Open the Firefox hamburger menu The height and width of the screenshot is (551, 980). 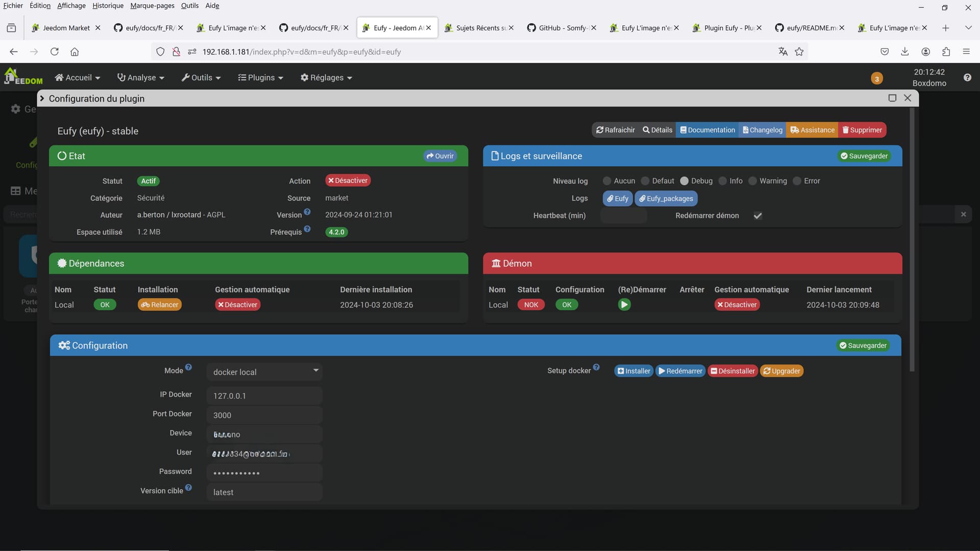coord(966,52)
